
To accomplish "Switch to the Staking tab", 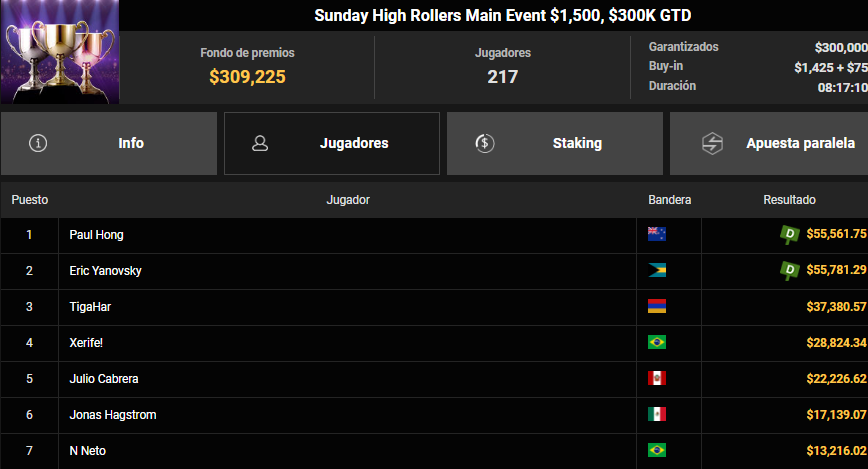I will [555, 143].
